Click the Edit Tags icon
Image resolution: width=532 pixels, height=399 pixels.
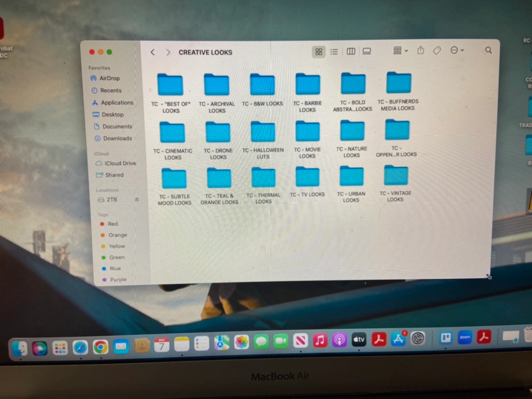437,50
